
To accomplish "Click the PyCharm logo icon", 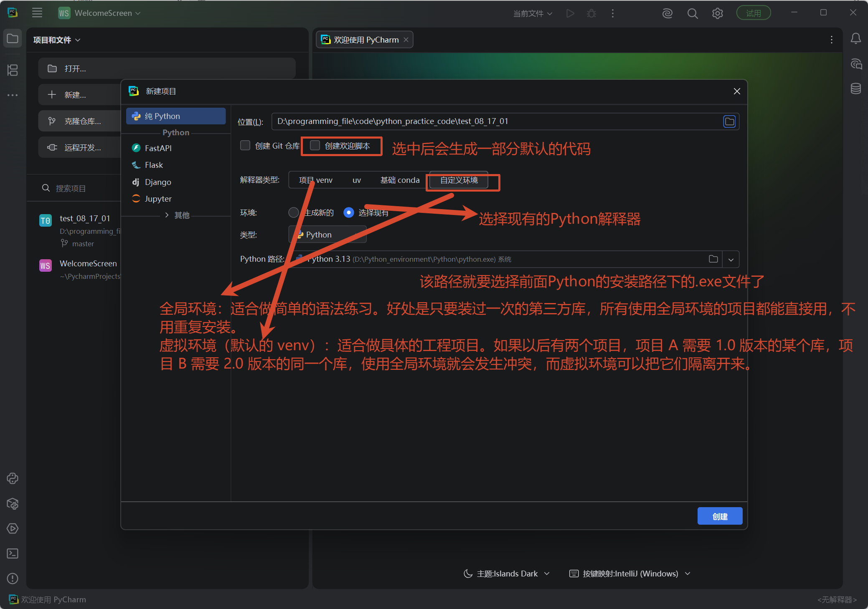I will point(13,13).
